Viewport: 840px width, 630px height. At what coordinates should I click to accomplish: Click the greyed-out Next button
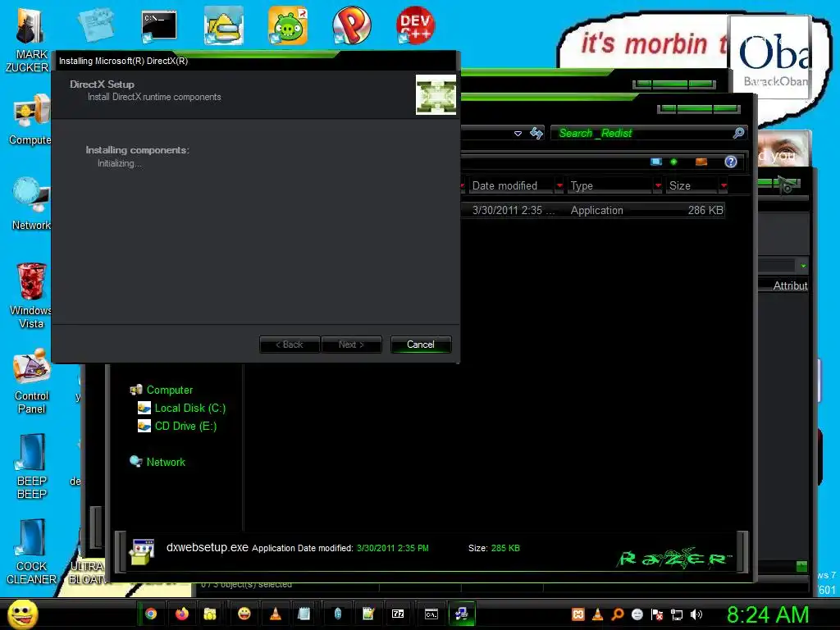click(x=351, y=345)
